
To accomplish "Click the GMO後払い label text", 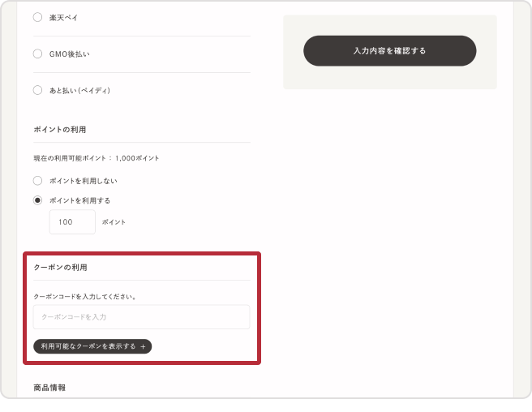I will tap(68, 54).
